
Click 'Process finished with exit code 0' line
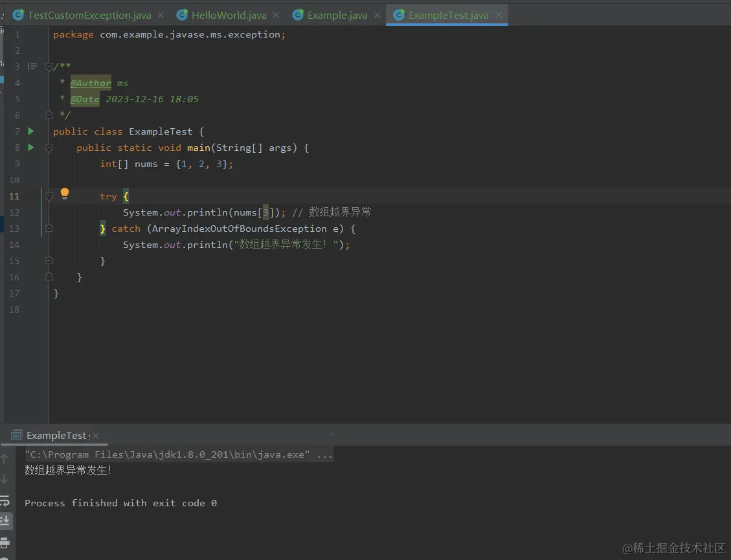click(120, 502)
